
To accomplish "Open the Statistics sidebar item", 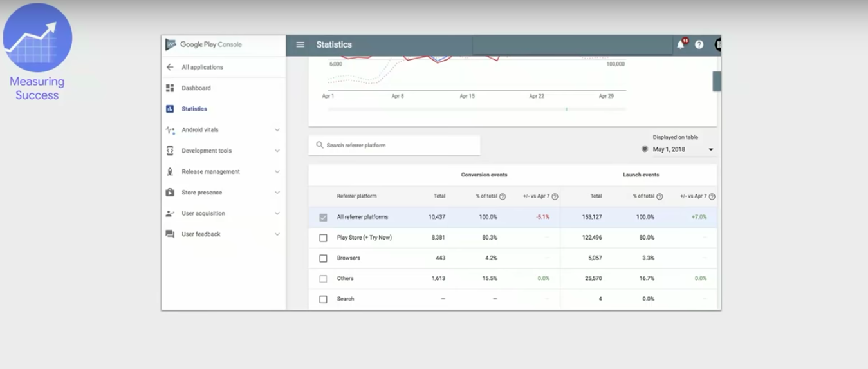I will click(194, 109).
